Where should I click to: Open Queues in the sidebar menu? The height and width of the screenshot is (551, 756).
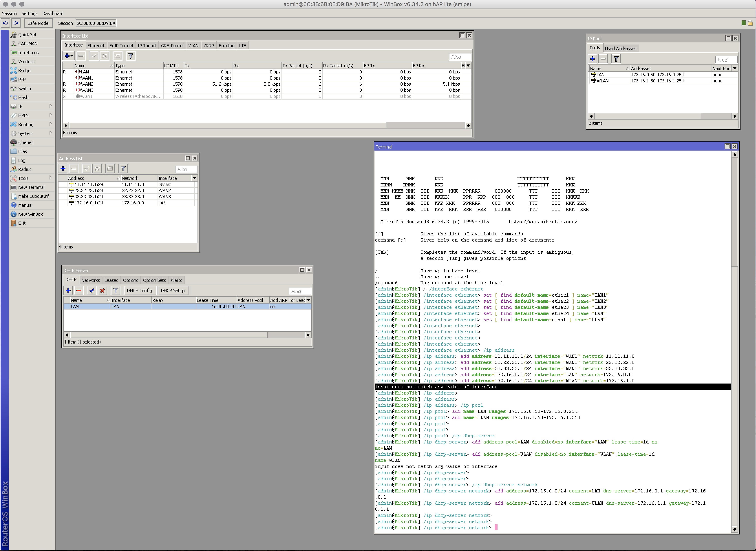click(x=25, y=142)
